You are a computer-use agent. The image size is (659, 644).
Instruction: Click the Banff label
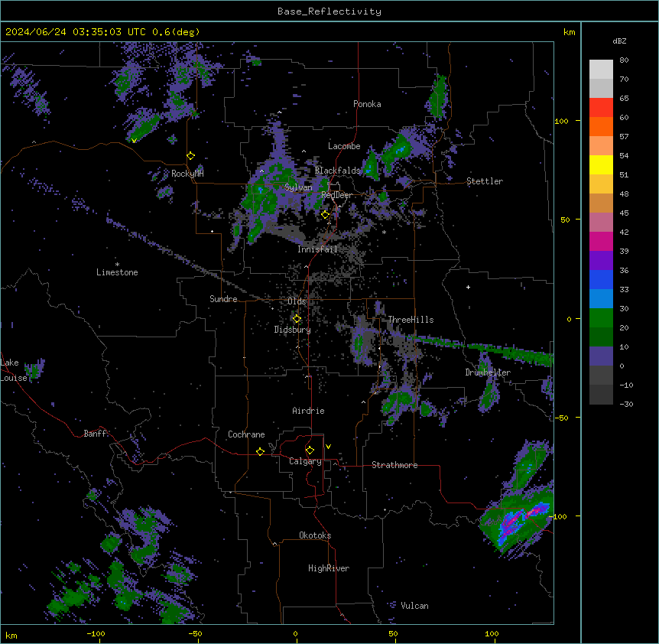95,434
